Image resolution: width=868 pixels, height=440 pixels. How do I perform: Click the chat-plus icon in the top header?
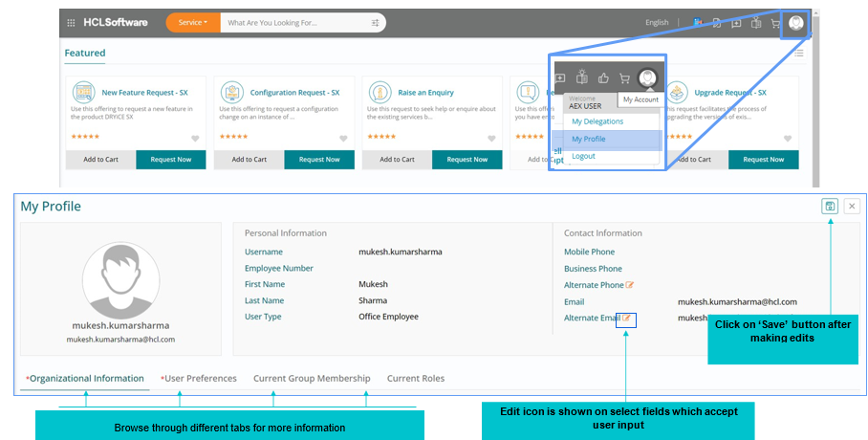[736, 23]
